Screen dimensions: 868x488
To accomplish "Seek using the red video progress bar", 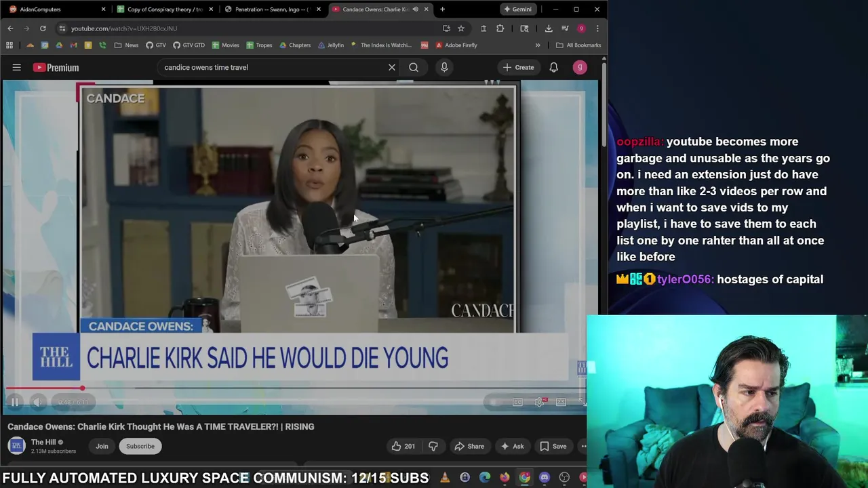I will [296, 388].
